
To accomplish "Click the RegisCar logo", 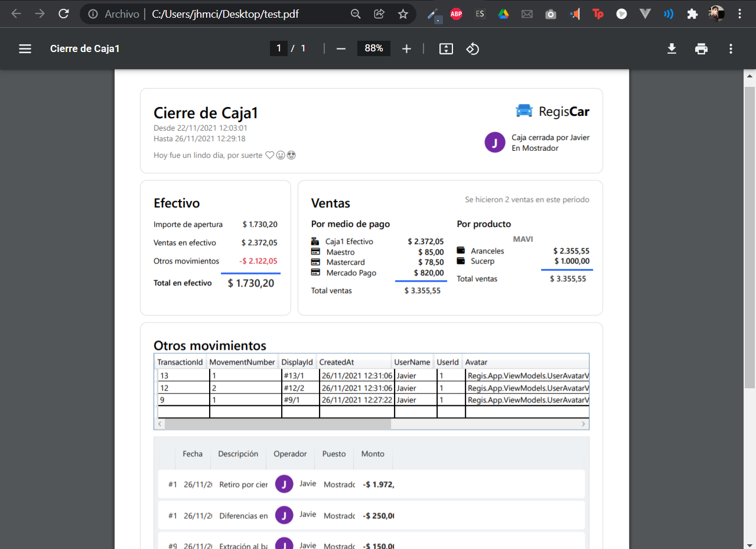I will (552, 111).
